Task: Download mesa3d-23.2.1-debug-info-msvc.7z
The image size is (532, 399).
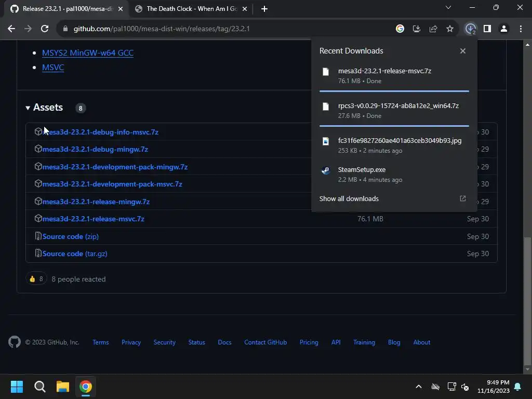Action: coord(100,132)
